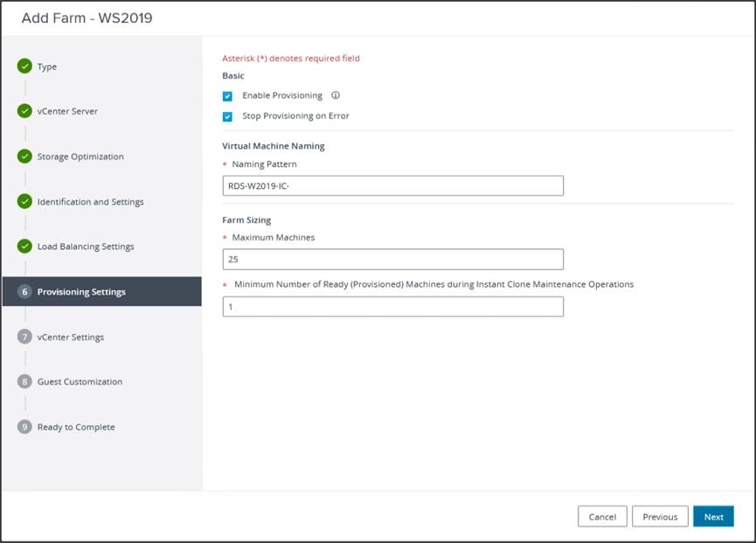756x543 pixels.
Task: Click the info icon beside Enable Provisioning
Action: coord(336,95)
